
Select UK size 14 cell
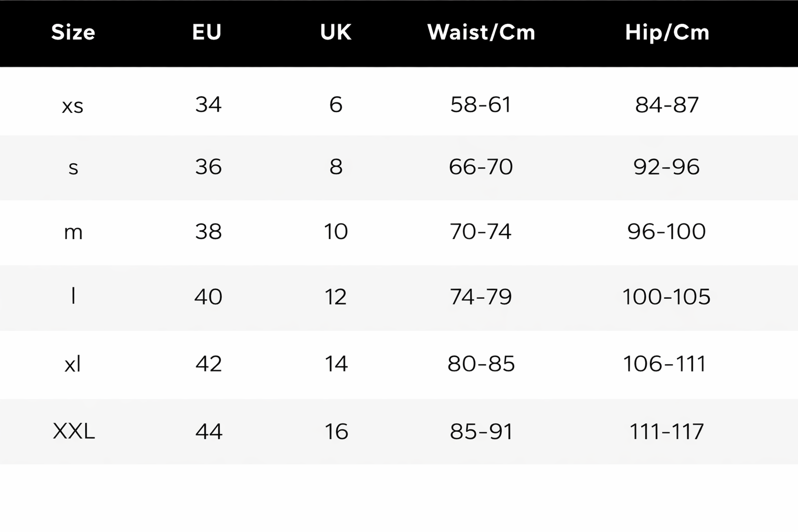pos(336,364)
